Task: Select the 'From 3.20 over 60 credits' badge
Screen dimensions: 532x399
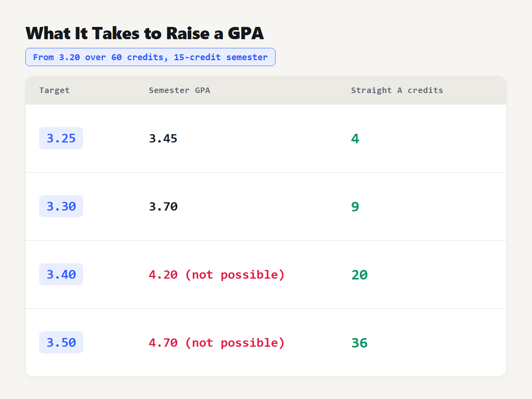Action: (150, 57)
